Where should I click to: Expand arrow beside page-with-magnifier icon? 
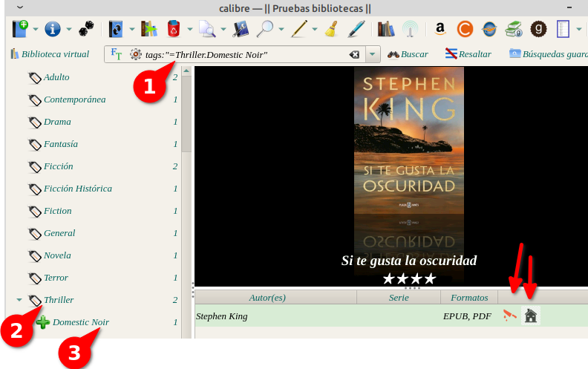tap(223, 29)
